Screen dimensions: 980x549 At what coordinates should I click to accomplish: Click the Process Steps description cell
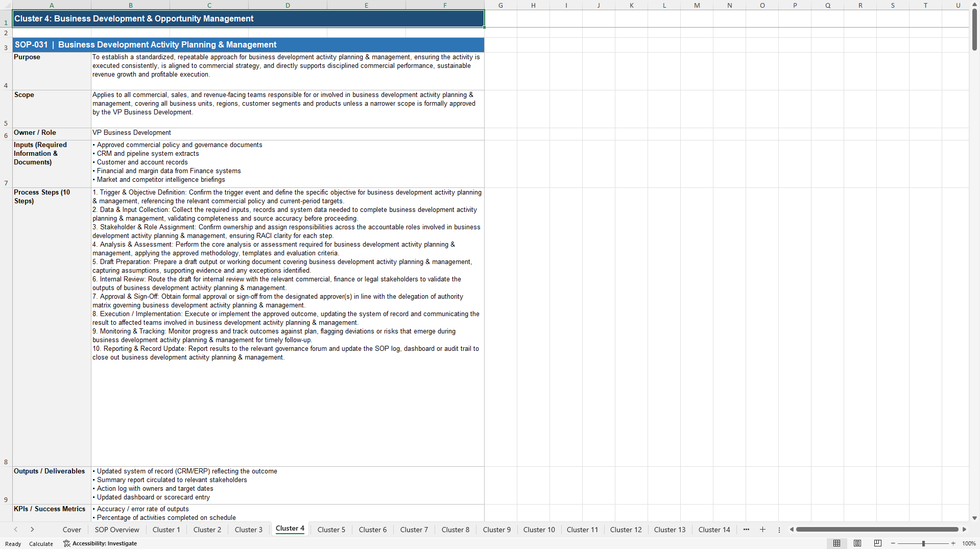tap(288, 327)
